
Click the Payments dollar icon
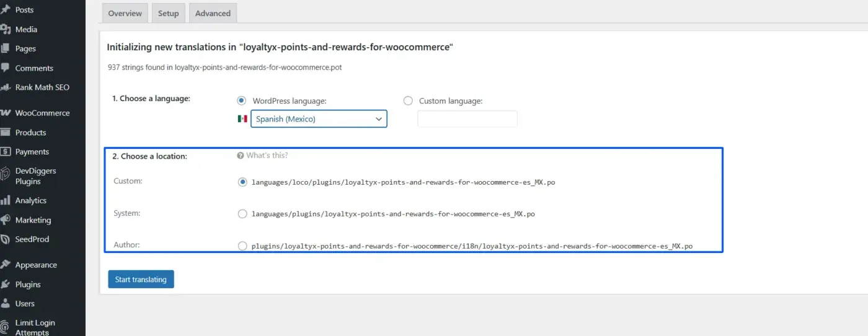tap(5, 151)
